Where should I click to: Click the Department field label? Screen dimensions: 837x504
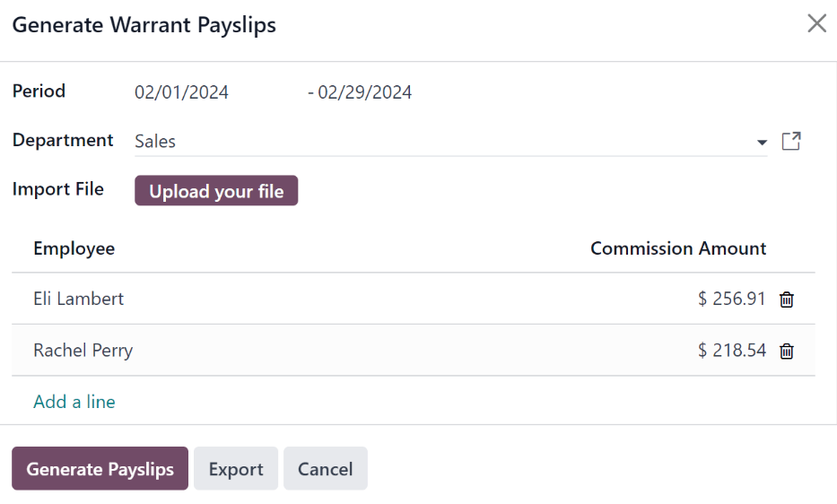pos(63,140)
